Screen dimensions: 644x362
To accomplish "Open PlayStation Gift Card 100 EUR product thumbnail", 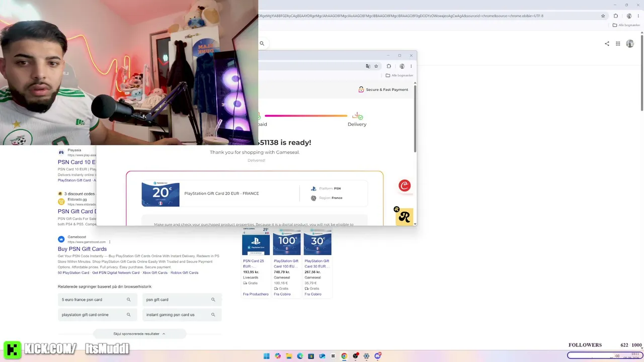I will coord(287,241).
